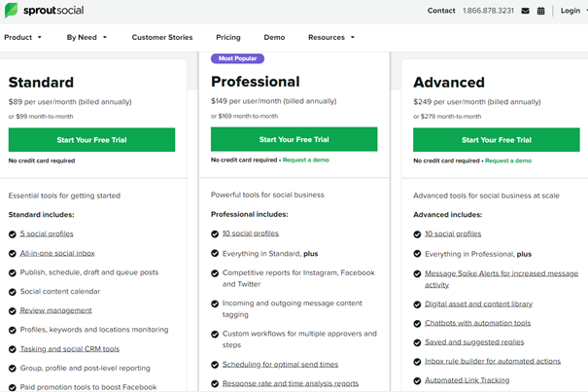Image resolution: width=588 pixels, height=392 pixels.
Task: Click 'Powerful tools for social business' text
Action: pos(267,195)
